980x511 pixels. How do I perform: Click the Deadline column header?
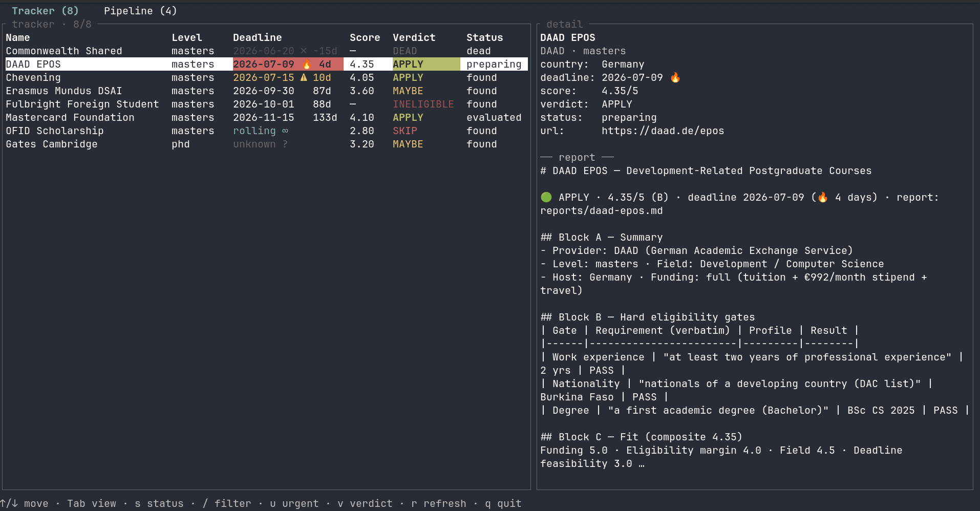(258, 37)
